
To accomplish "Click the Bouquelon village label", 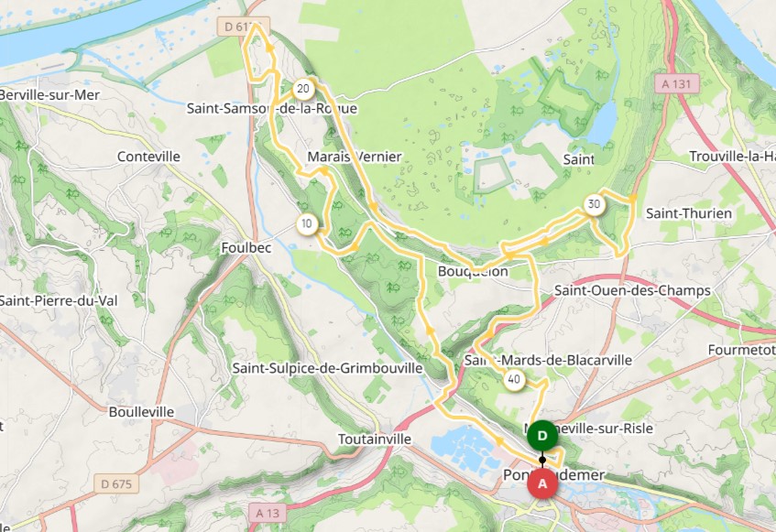I will pos(473,271).
